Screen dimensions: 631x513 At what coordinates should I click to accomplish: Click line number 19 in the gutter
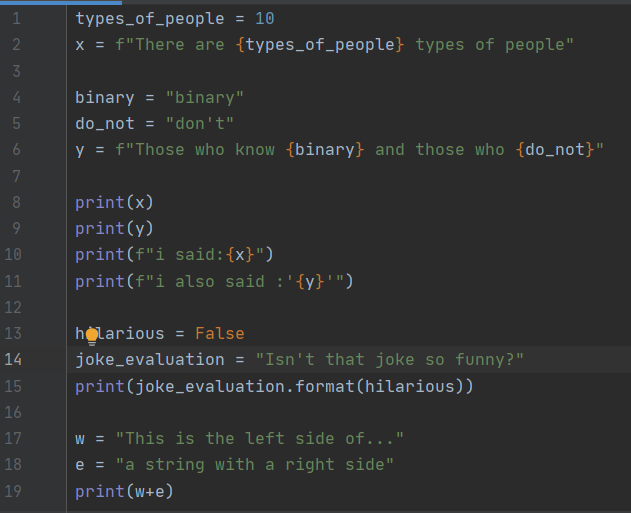click(16, 491)
